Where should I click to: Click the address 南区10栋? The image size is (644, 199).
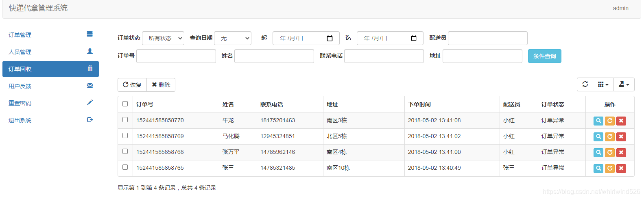click(x=338, y=168)
